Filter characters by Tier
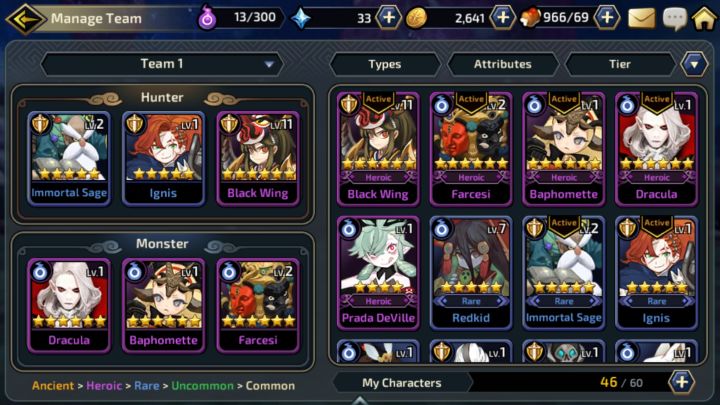The height and width of the screenshot is (405, 720). 620,64
